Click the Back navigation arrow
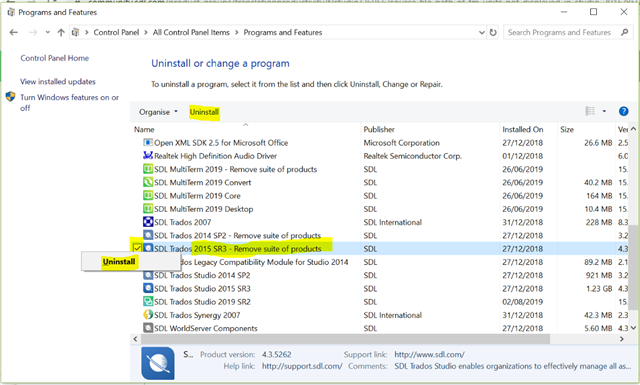This screenshot has width=640, height=385. pyautogui.click(x=13, y=32)
